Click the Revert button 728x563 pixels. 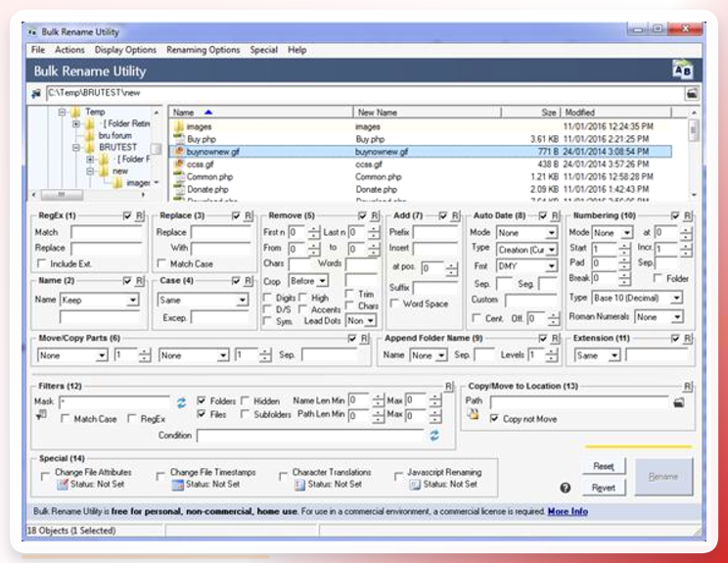(x=604, y=488)
